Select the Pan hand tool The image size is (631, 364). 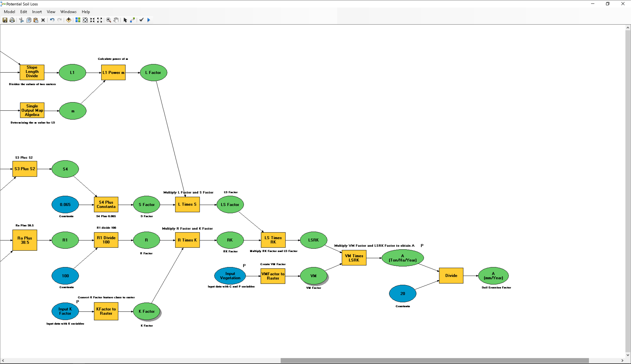[116, 20]
